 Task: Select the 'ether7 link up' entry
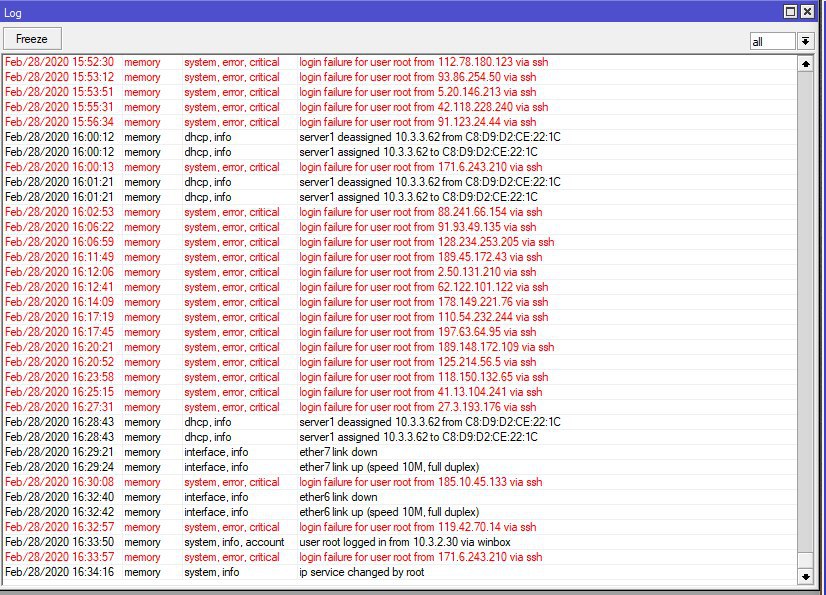(x=400, y=467)
